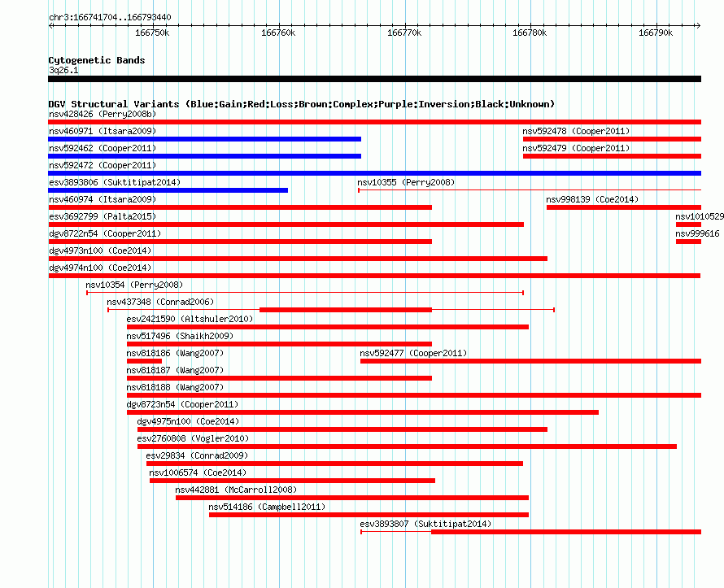Click the 166750k ruler tick label
Image resolution: width=724 pixels, height=588 pixels.
[152, 33]
